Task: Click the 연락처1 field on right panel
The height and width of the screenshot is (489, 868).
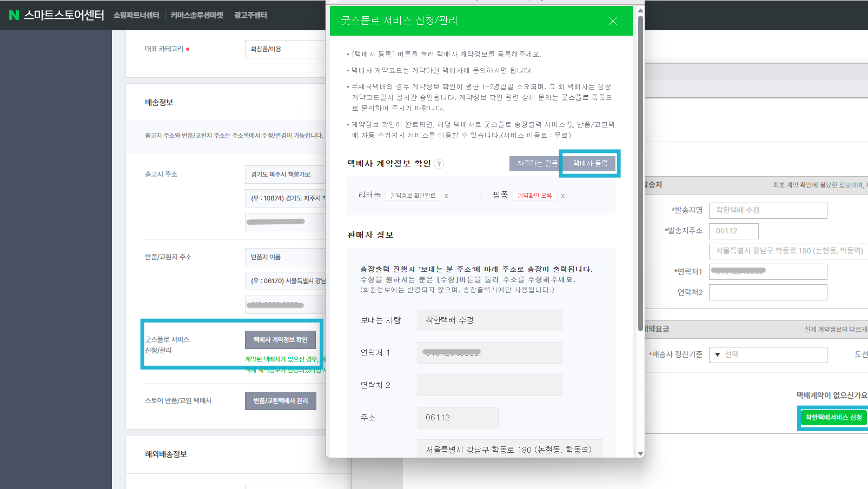Action: pyautogui.click(x=768, y=272)
